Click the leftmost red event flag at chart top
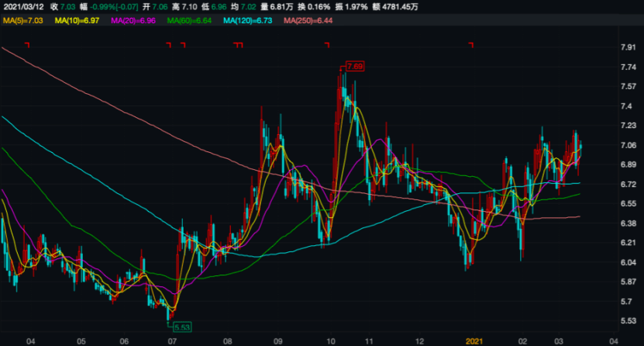This screenshot has width=644, height=346. pos(27,45)
